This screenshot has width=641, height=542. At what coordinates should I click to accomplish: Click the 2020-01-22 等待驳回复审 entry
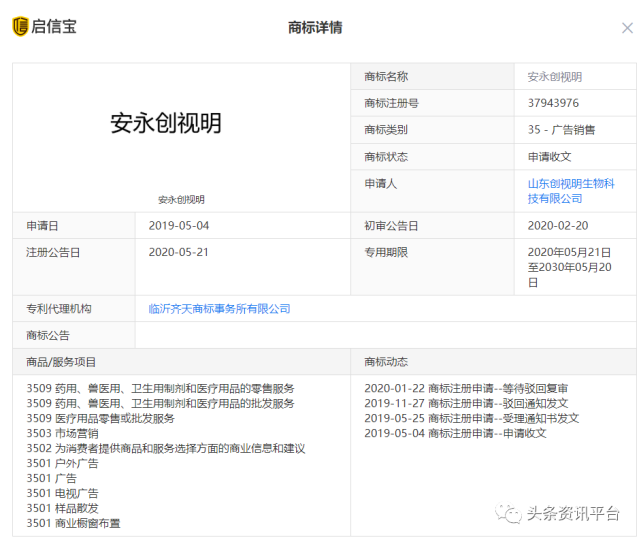[466, 388]
